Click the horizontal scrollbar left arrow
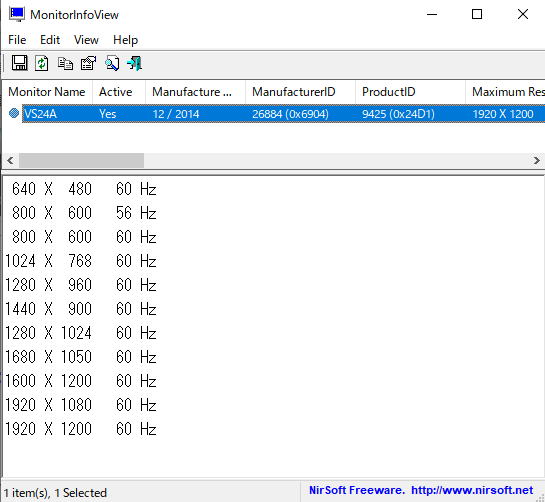This screenshot has width=545, height=502. click(10, 161)
